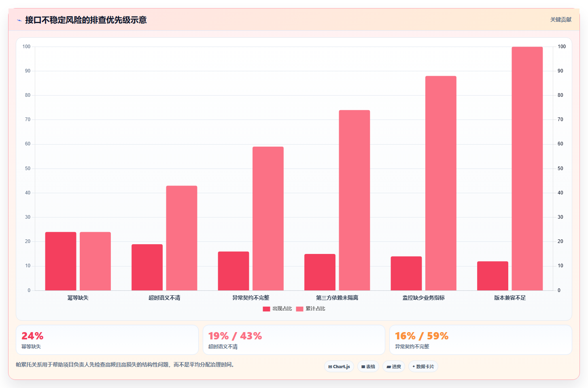Click the 累计占比 legend text

315,309
